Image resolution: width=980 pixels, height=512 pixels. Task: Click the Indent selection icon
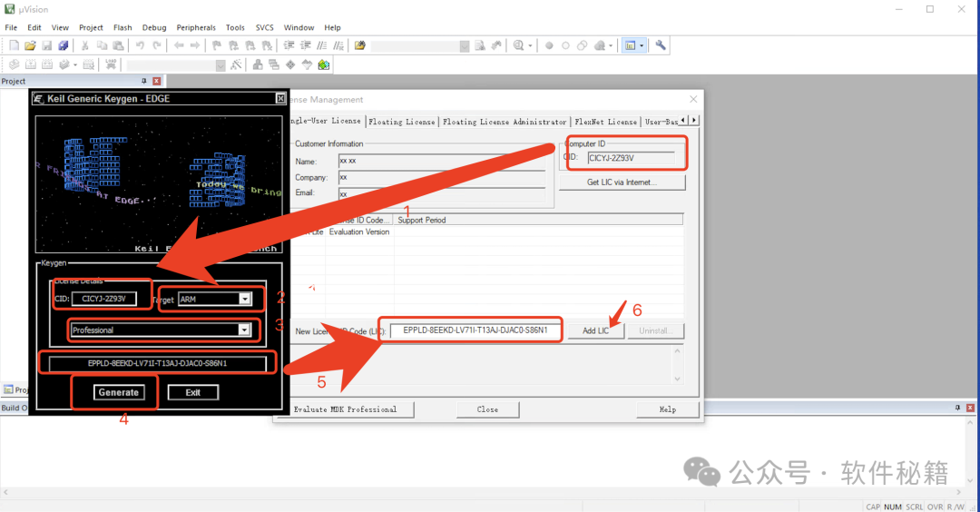[289, 45]
